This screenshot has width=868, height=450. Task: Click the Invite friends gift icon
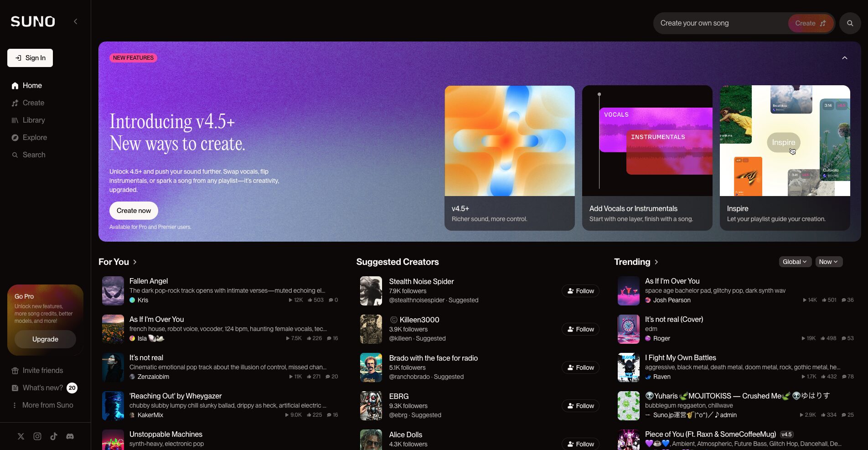coord(15,371)
